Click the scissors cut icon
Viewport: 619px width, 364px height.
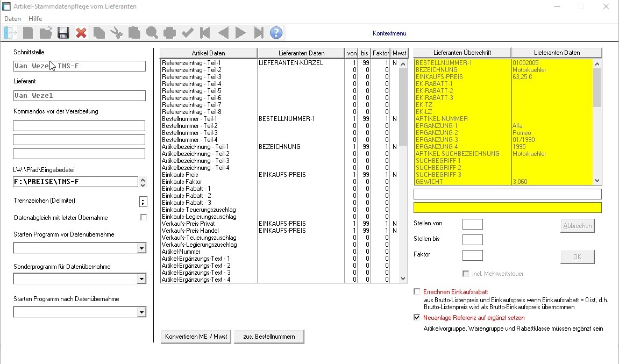pos(117,33)
